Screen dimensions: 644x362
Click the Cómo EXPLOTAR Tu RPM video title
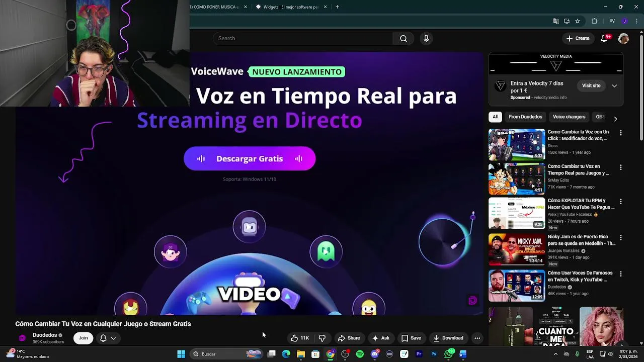[581, 204]
